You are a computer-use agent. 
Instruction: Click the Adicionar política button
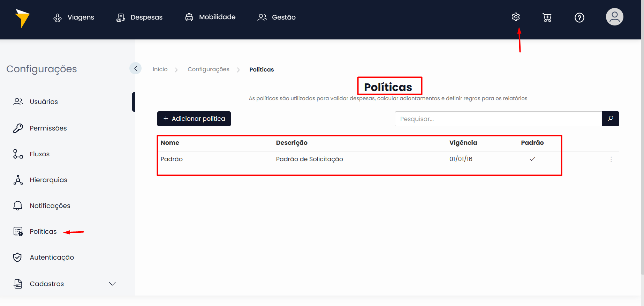click(194, 119)
